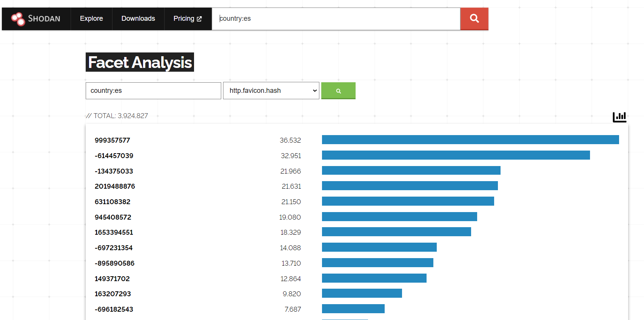Click the bar for hash 631108382
Image resolution: width=644 pixels, height=320 pixels.
coord(408,201)
